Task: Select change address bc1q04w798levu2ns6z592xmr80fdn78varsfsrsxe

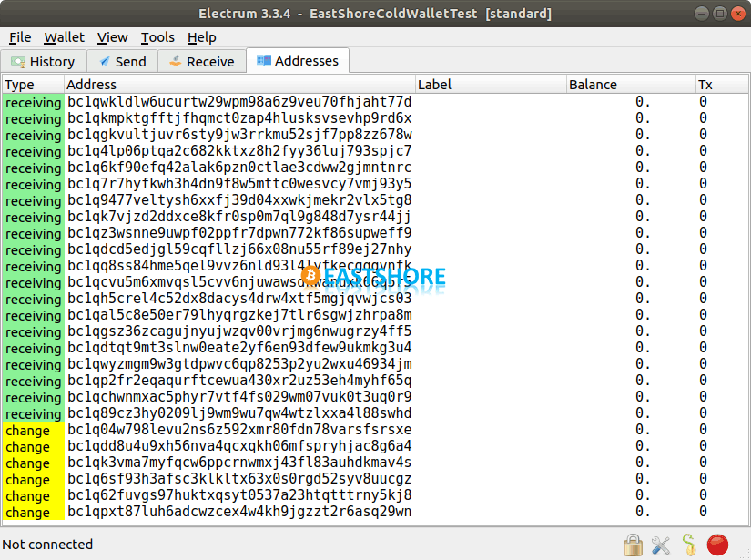Action: coord(239,429)
